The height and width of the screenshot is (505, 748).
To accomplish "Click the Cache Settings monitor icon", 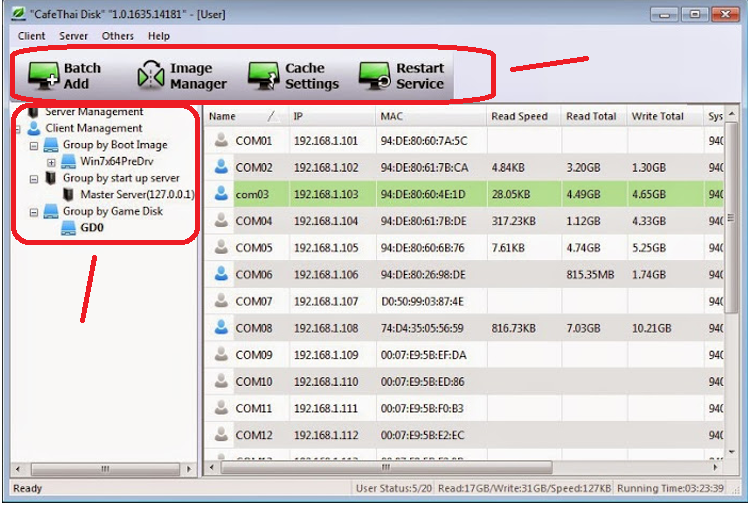I will (263, 76).
